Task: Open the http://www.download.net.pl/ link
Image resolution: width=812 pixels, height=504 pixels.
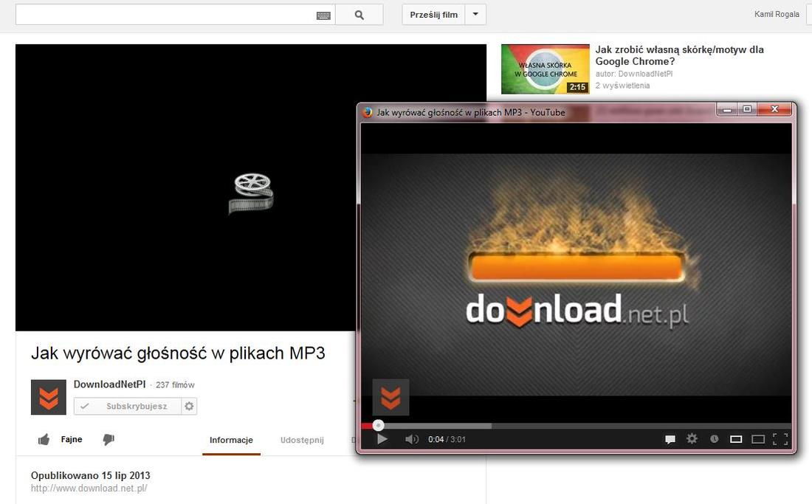Action: 89,488
